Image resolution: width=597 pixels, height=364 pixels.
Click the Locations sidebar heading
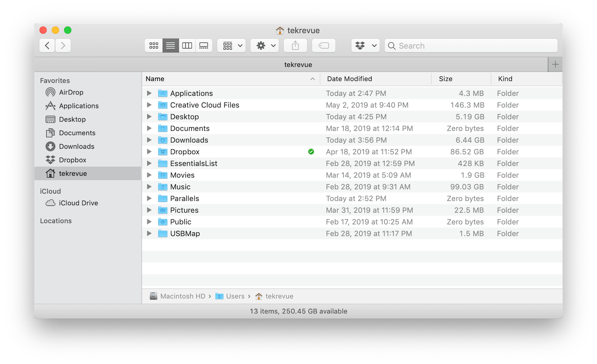56,221
